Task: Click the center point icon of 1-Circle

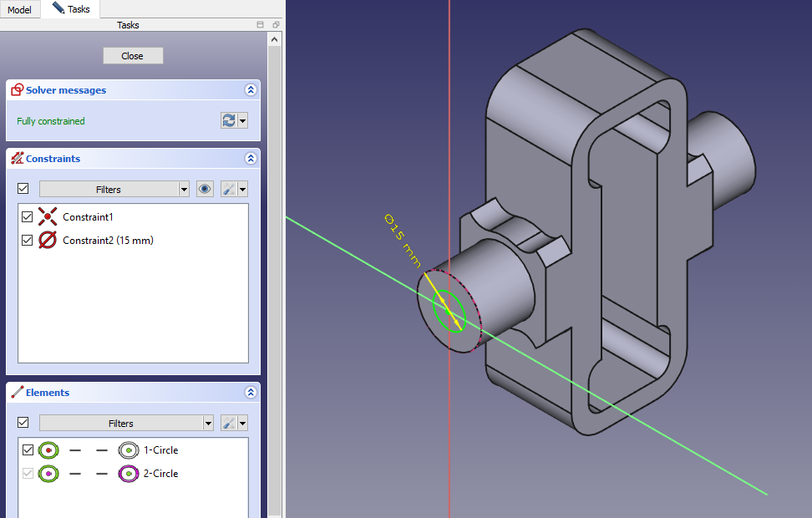Action: [48, 450]
